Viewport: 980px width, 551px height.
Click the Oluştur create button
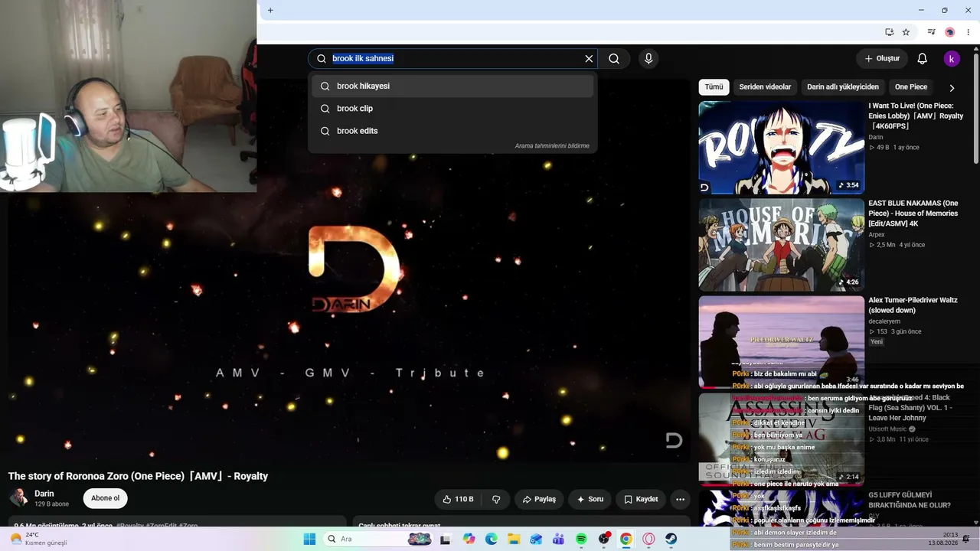[882, 59]
